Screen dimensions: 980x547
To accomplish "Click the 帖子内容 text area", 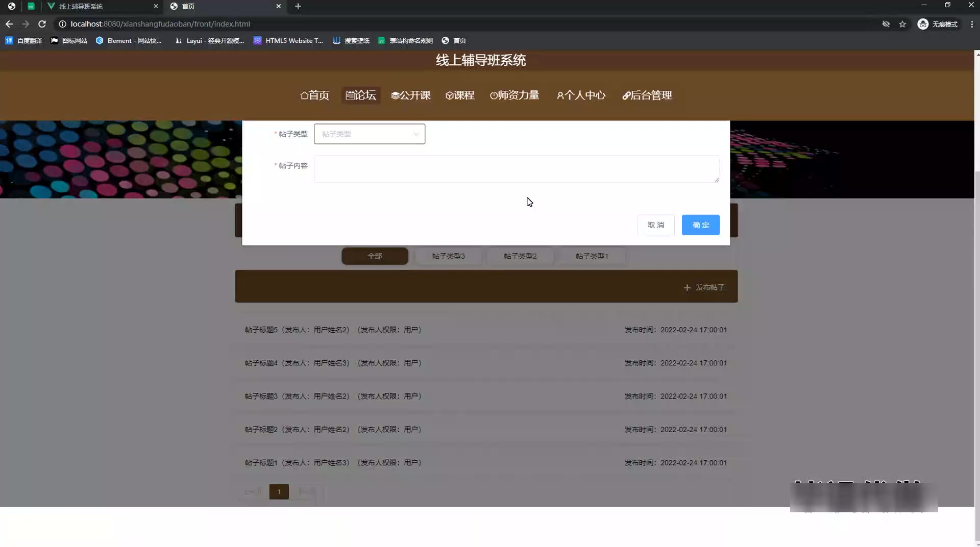I will click(517, 169).
